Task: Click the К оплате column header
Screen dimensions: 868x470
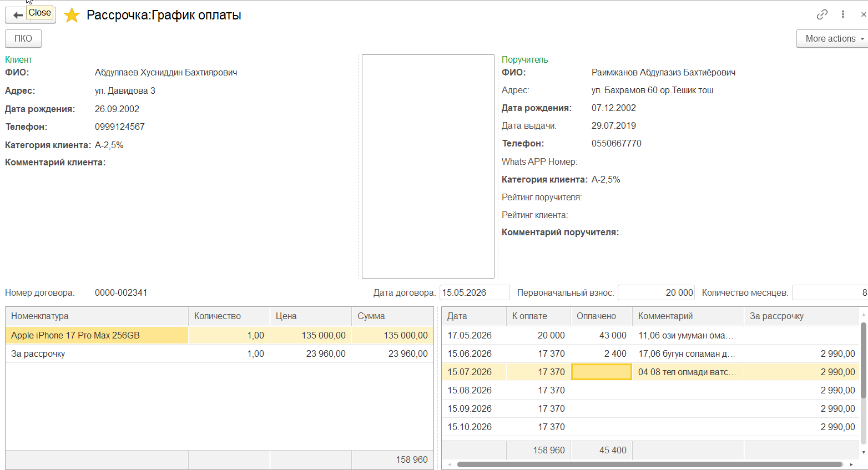Action: coord(538,316)
